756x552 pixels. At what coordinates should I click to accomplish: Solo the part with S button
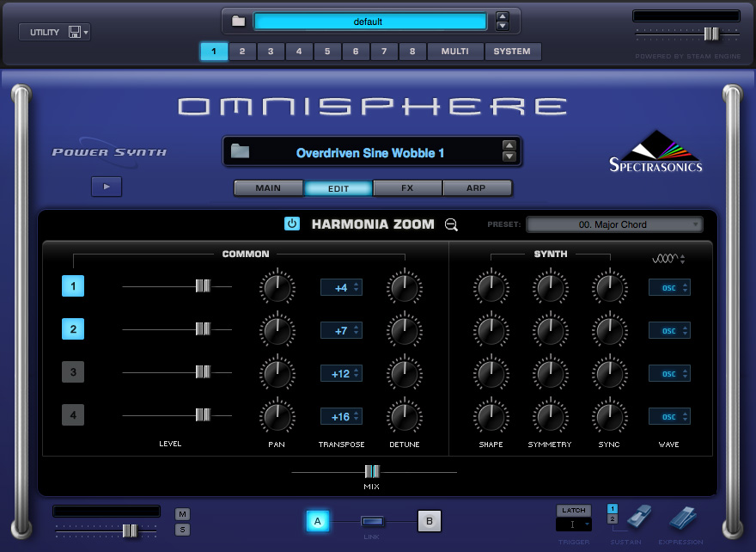tap(182, 530)
